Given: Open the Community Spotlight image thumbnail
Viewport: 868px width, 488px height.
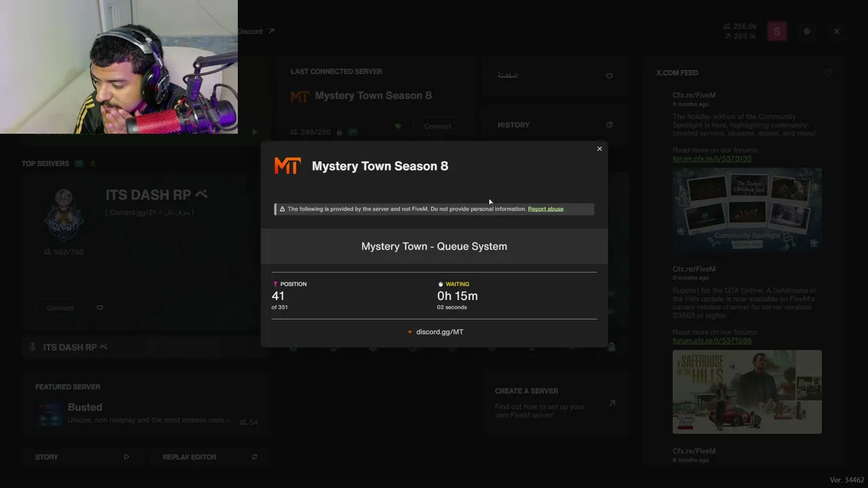Looking at the screenshot, I should point(747,209).
